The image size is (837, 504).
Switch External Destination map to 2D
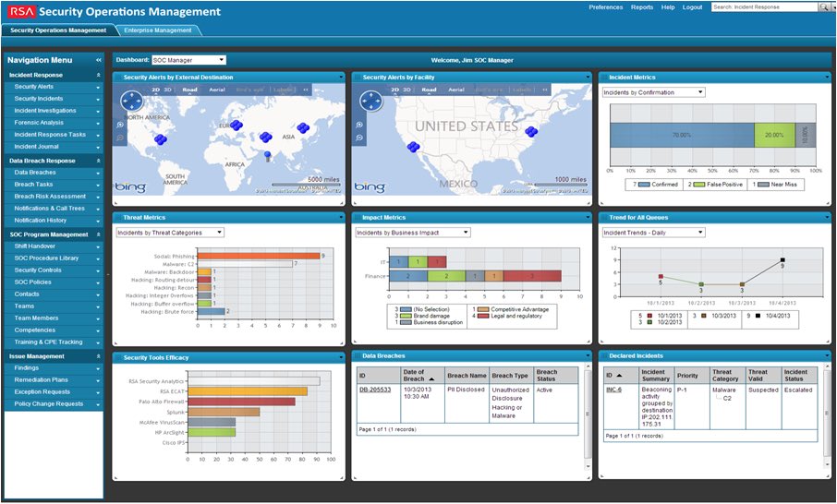tap(156, 90)
